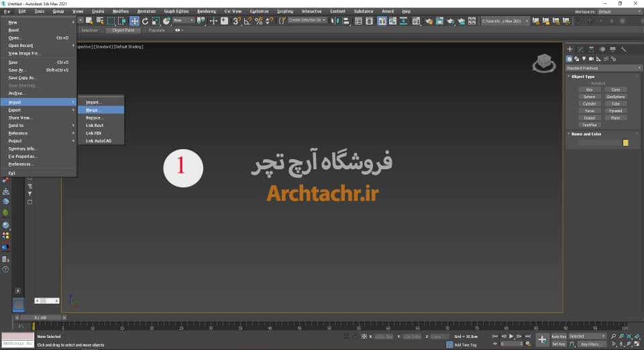Select Replace... in the Import submenu

point(101,118)
